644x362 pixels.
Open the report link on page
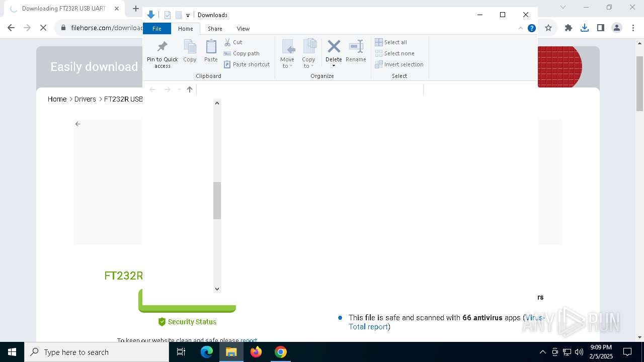tap(249, 340)
